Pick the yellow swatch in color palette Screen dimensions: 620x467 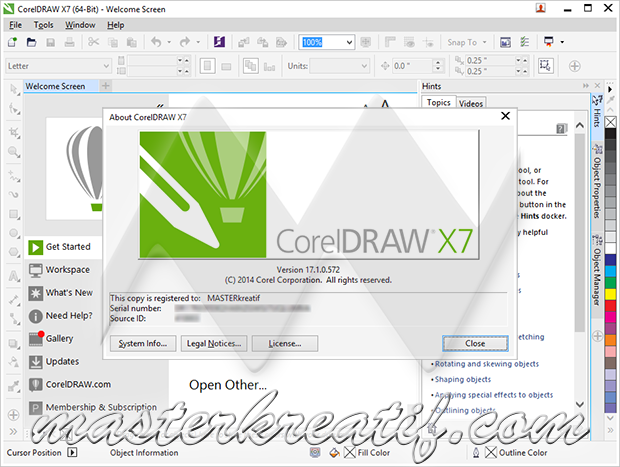point(611,294)
